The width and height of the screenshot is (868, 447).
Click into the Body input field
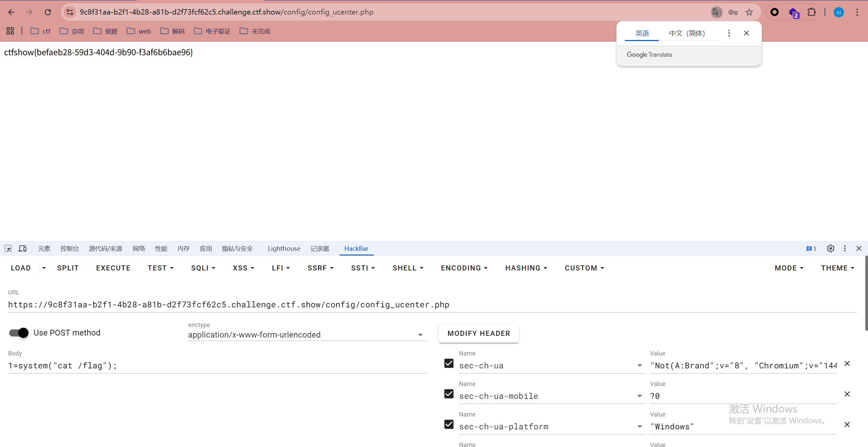[x=217, y=366]
